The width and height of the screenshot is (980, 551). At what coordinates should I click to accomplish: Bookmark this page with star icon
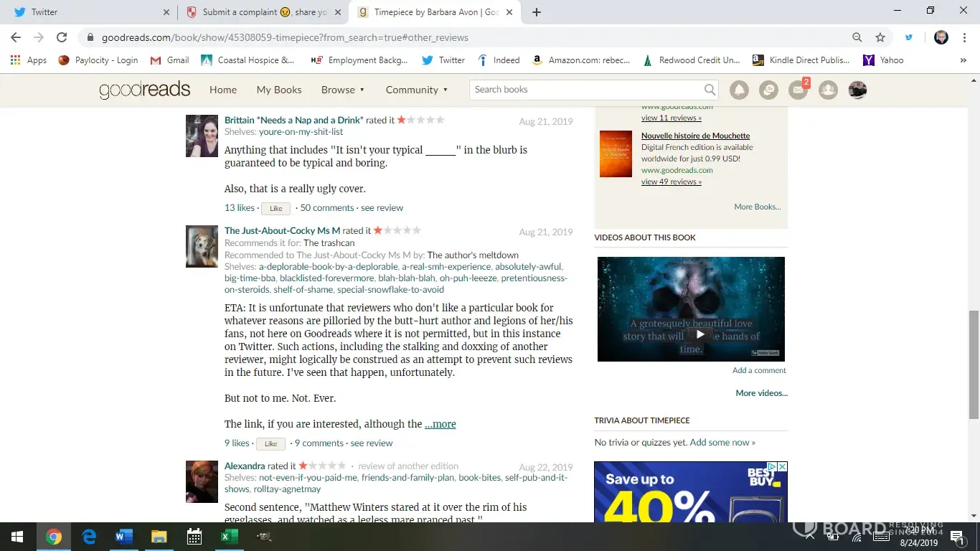tap(880, 37)
